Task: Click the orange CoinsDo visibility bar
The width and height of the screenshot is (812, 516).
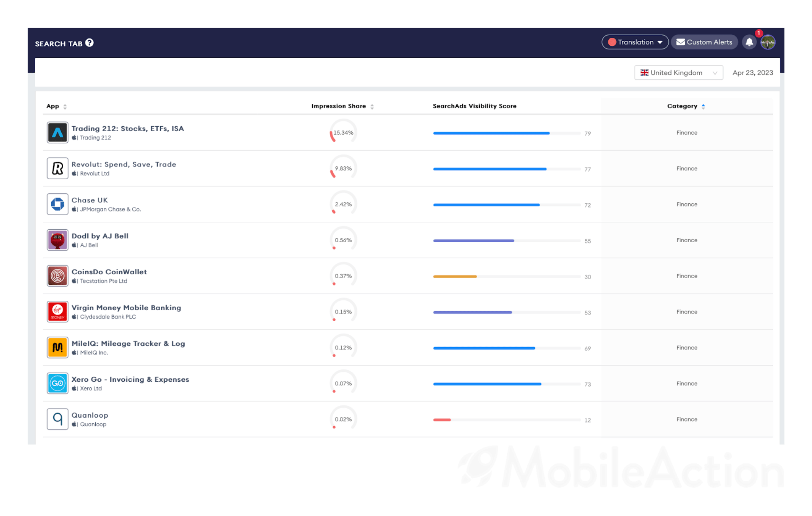Action: coord(455,277)
